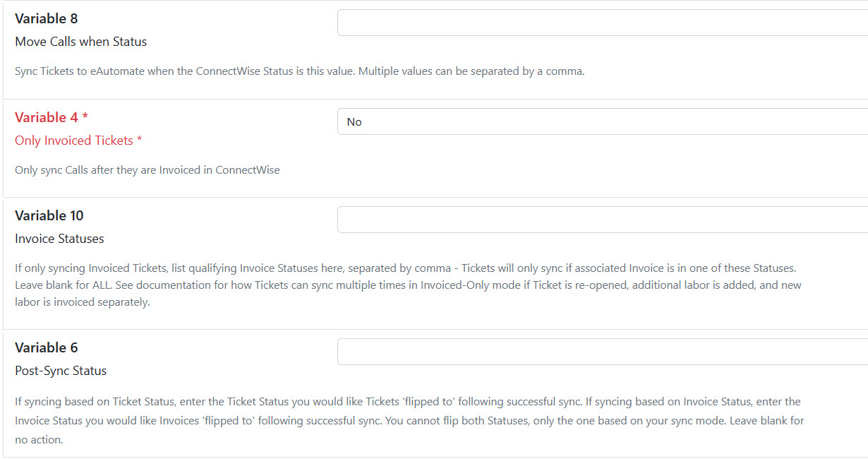
Task: Click the asterisk after Only Invoiced Tickets
Action: [x=139, y=141]
